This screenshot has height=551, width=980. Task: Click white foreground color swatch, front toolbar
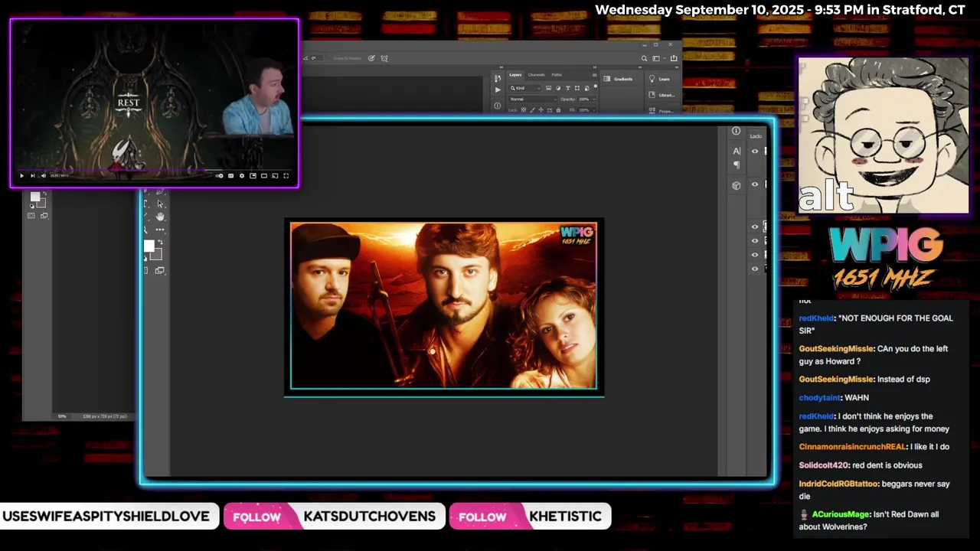[149, 246]
